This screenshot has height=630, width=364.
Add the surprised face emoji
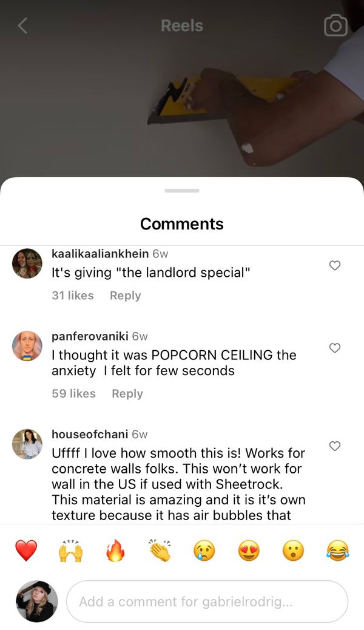293,550
